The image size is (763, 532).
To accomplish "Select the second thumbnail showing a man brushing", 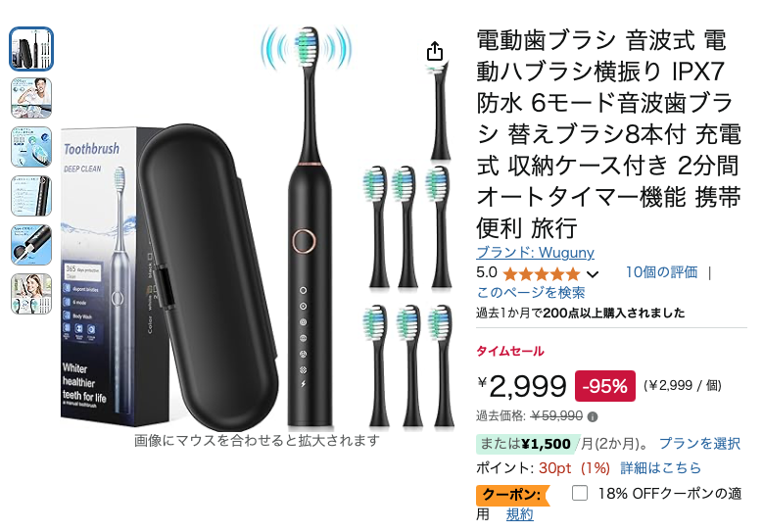I will coord(31,98).
